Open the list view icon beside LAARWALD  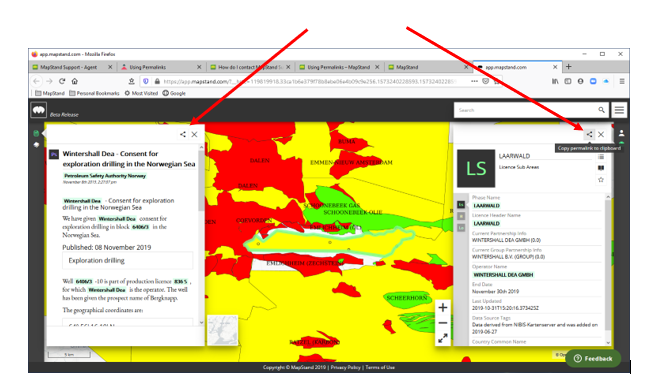pyautogui.click(x=601, y=157)
